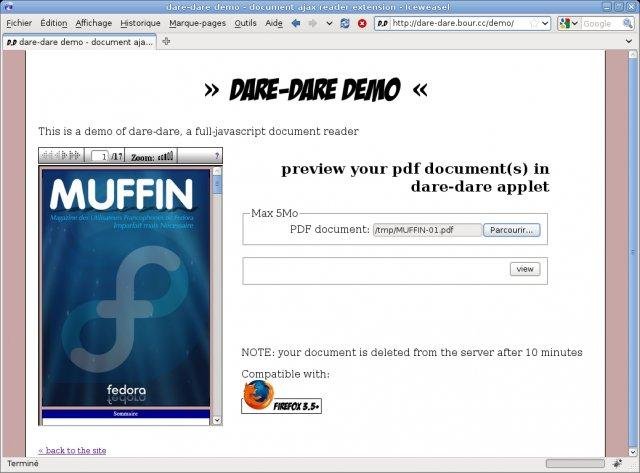Open the URL bar history dropdown
This screenshot has height=473, width=640.
click(x=545, y=24)
